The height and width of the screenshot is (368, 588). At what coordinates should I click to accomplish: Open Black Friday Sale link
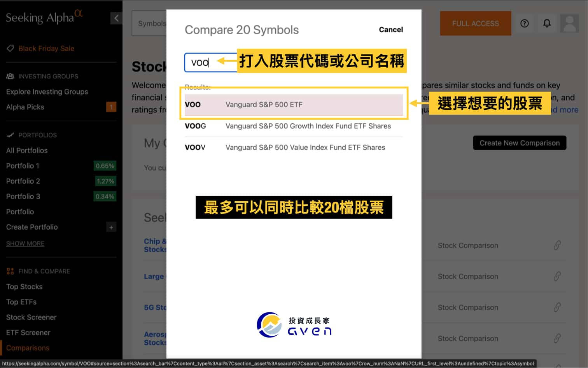(46, 48)
